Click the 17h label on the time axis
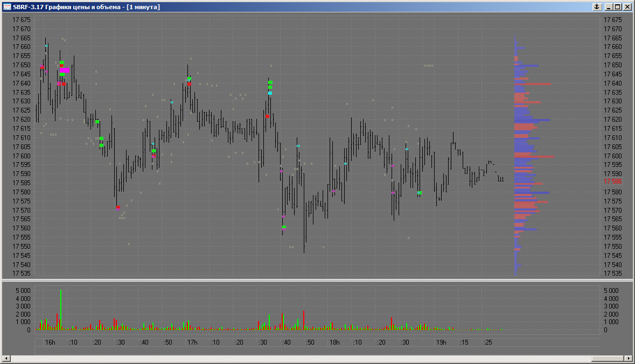 [192, 342]
